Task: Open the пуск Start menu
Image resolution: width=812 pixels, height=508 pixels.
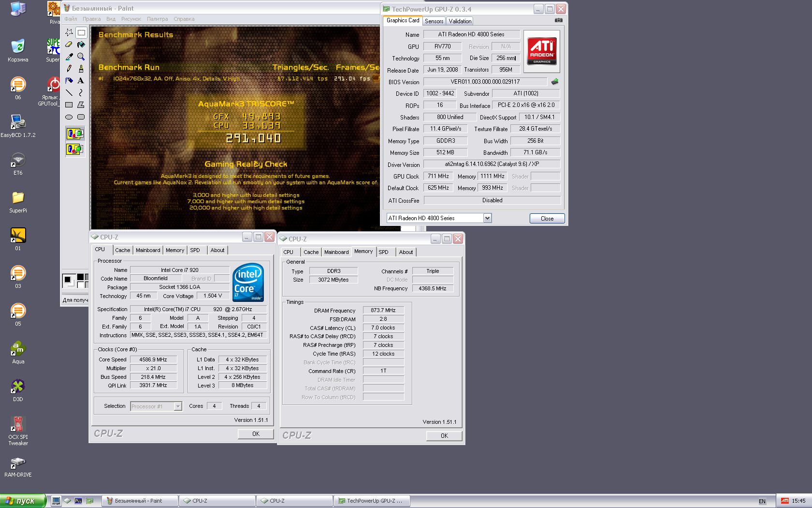Action: click(23, 501)
